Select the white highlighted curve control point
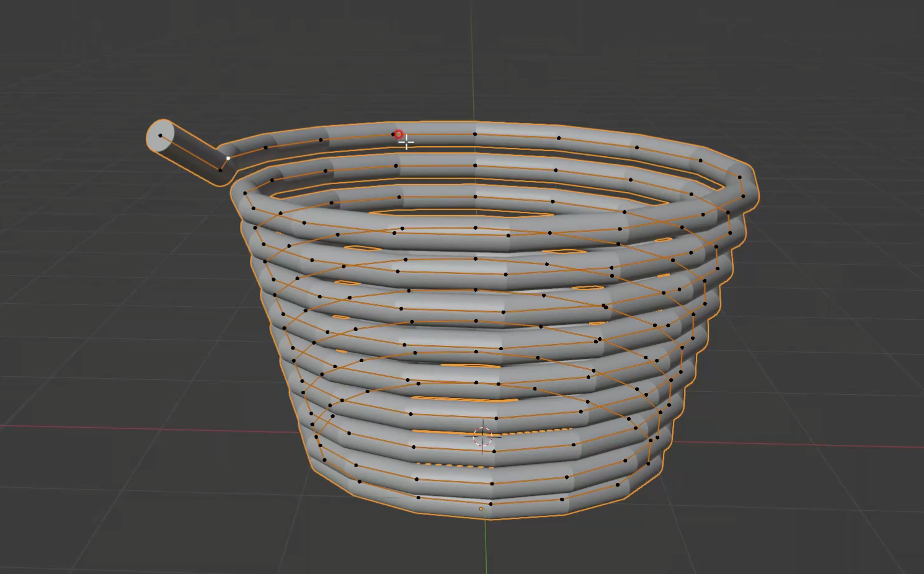 [x=228, y=158]
